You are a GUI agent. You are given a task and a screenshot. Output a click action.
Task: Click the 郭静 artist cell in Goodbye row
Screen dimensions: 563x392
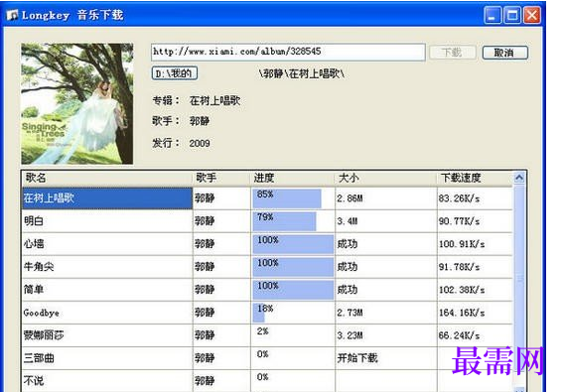(x=221, y=313)
